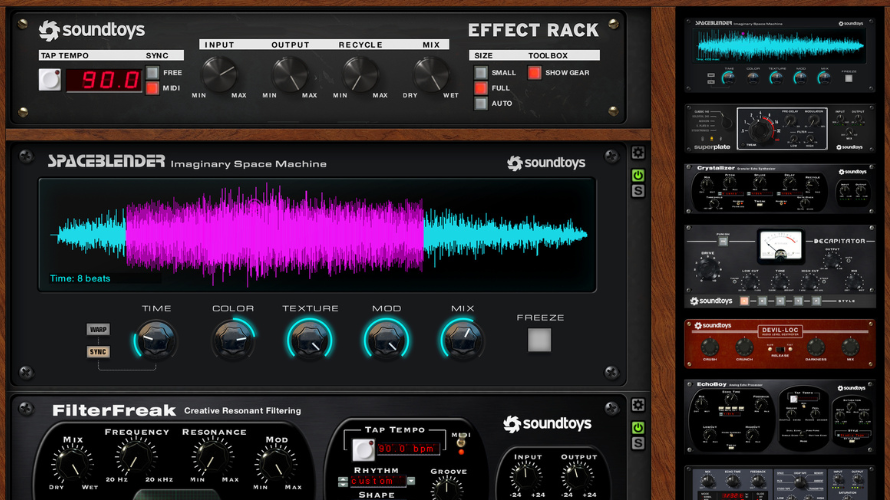
Task: Toggle SpaceBlender power bypass button
Action: 638,175
